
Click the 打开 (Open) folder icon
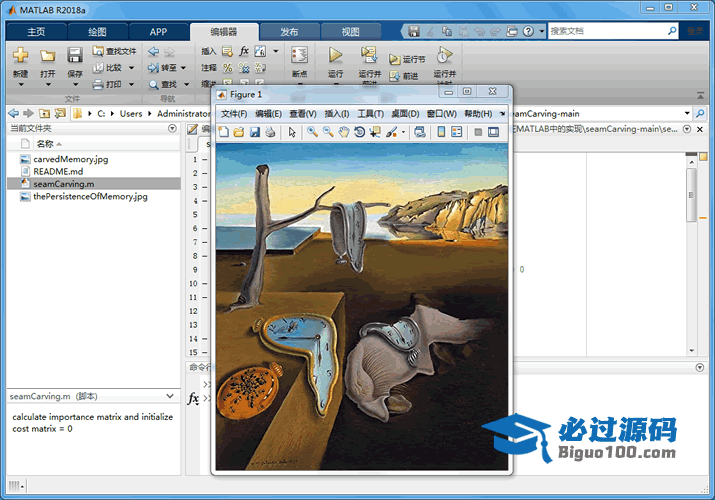(47, 56)
